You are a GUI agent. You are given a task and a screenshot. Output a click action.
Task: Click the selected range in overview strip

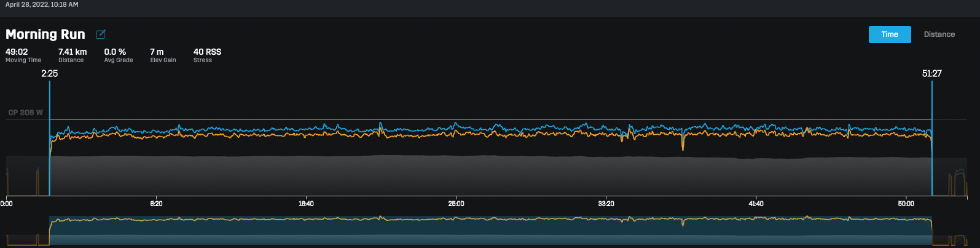[490, 231]
